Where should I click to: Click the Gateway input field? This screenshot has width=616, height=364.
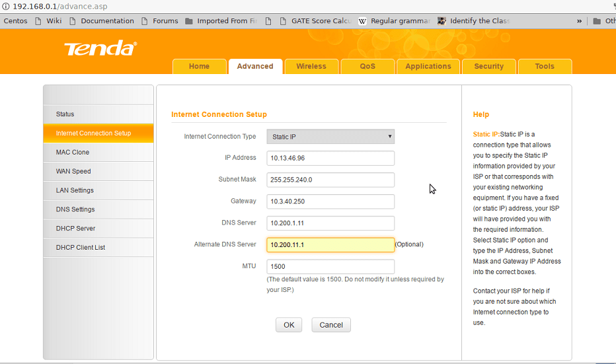330,201
